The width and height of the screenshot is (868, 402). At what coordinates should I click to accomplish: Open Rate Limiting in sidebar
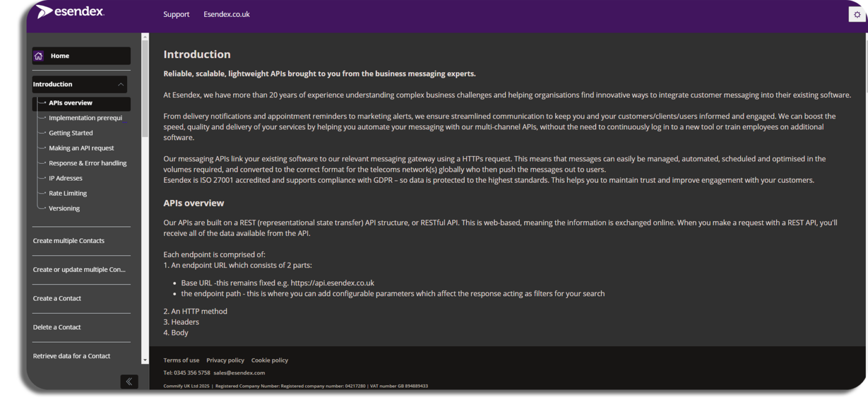tap(68, 193)
